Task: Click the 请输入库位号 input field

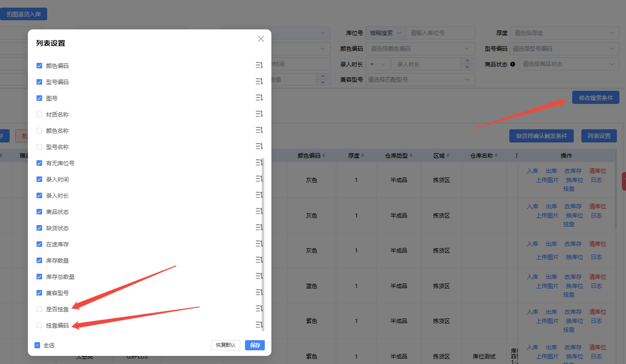Action: click(x=440, y=33)
